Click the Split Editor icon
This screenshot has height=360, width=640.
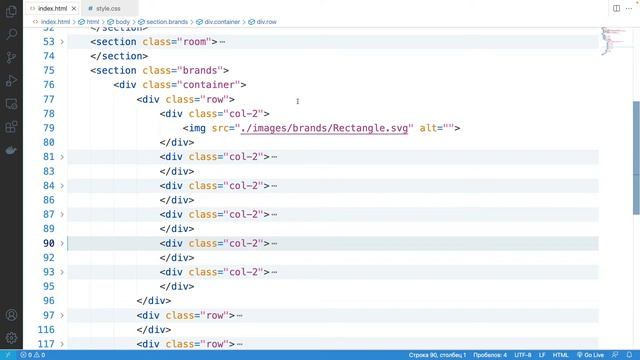[x=616, y=8]
